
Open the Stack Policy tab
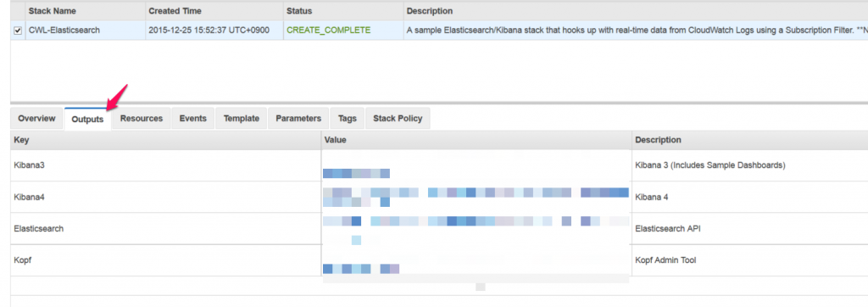[x=398, y=119]
